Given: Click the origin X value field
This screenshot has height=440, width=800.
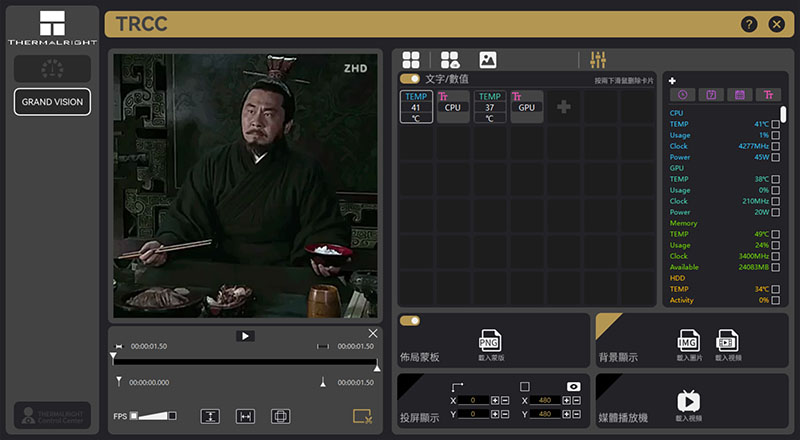Looking at the screenshot, I should tap(473, 400).
